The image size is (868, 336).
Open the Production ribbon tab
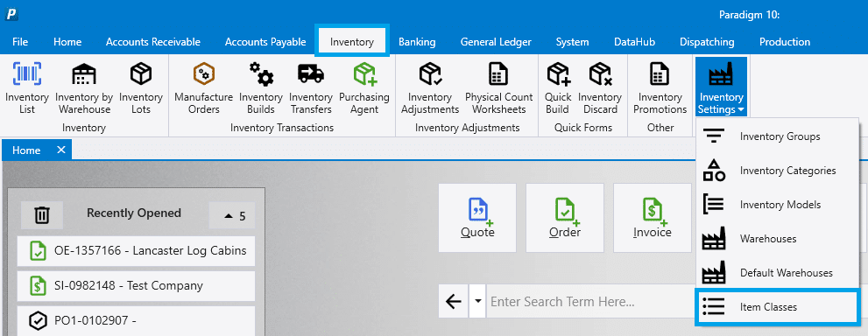785,42
